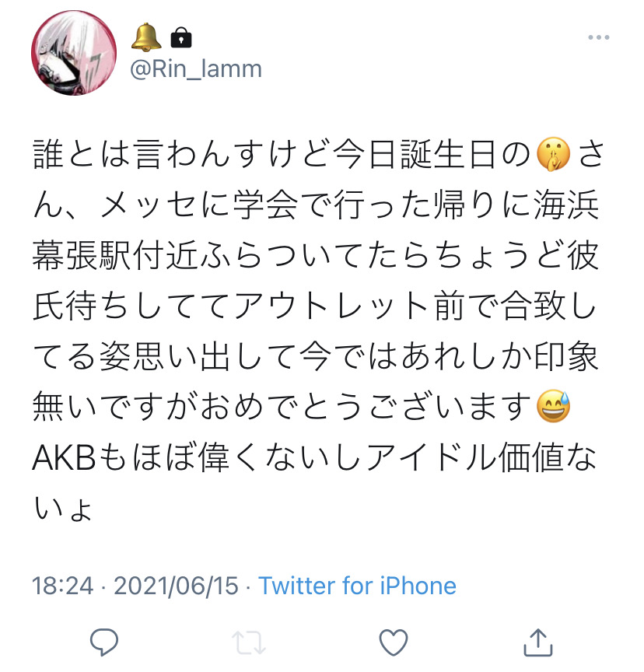Click the word AKB in the tweet body
This screenshot has width=644, height=672.
[65, 457]
